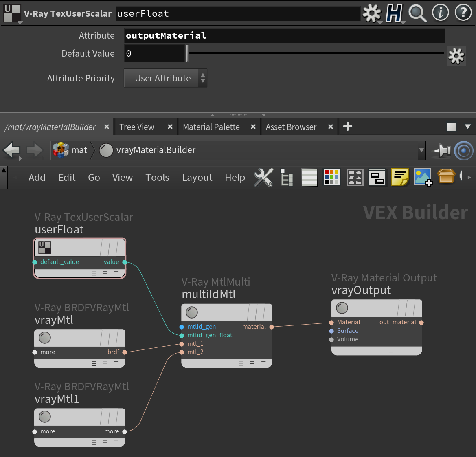Adjust the Default Value slider handle

coord(188,53)
